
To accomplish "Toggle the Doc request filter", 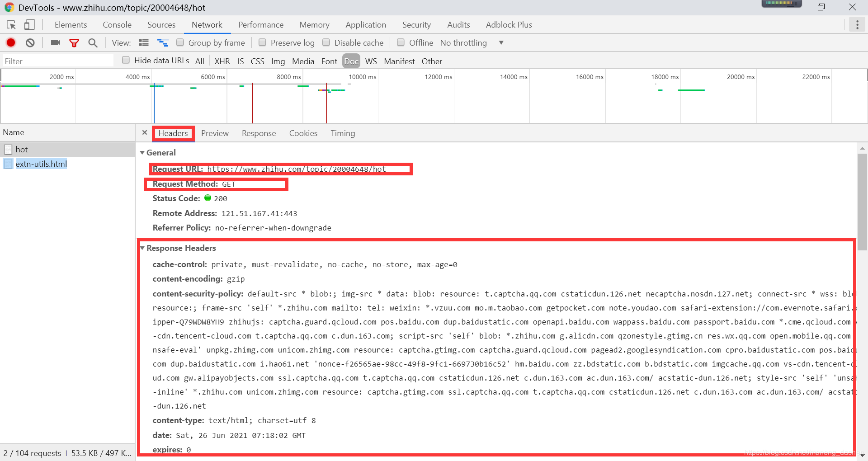I will pyautogui.click(x=351, y=61).
